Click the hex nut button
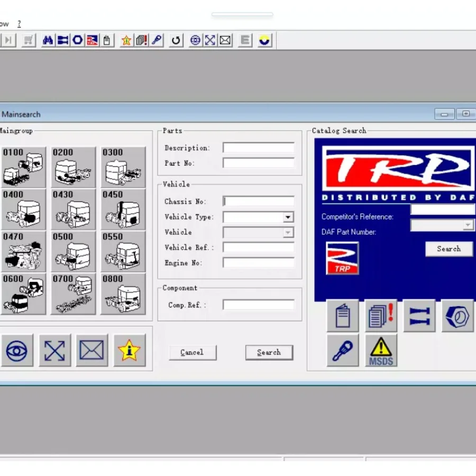 458,316
